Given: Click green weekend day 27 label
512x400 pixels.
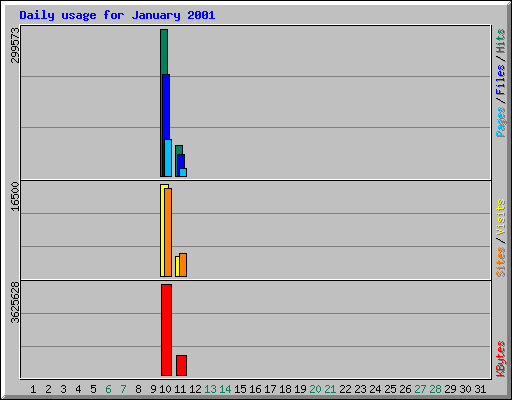Looking at the screenshot, I should tap(420, 389).
